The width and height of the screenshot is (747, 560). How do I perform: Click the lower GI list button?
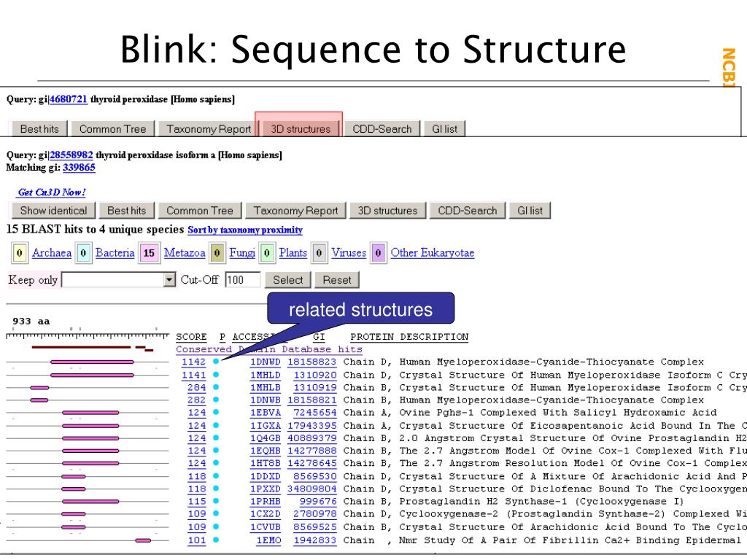[530, 211]
